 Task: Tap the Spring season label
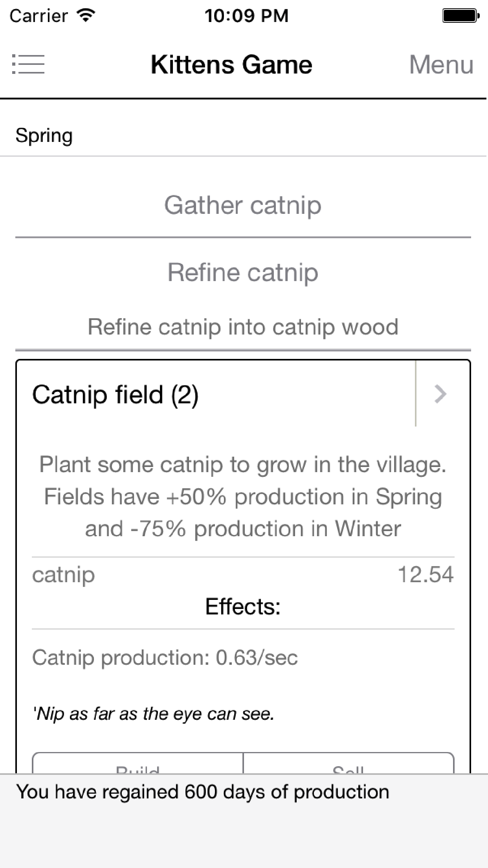tap(44, 136)
